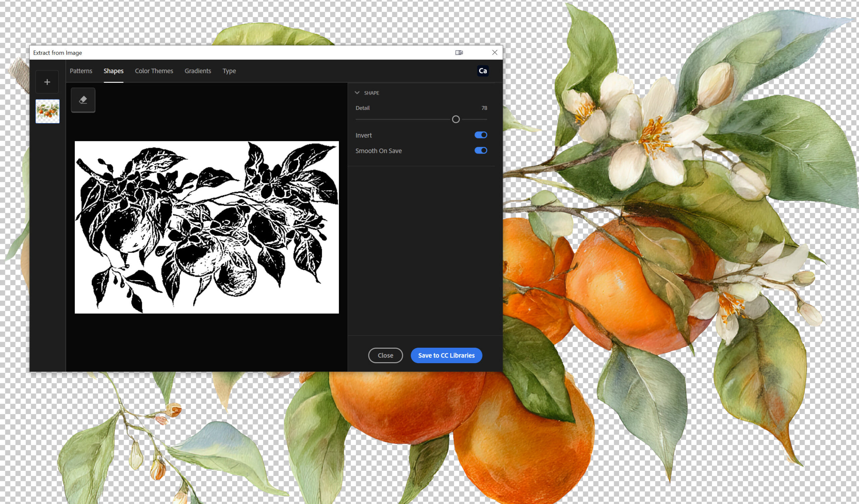Viewport: 859px width, 504px height.
Task: Switch to the Shapes tab
Action: click(x=113, y=71)
